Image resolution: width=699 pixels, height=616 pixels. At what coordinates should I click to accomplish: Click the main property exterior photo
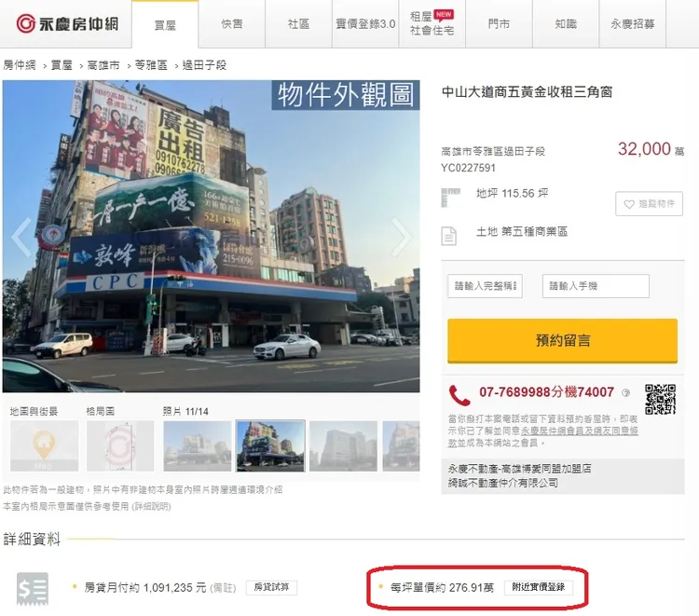211,236
